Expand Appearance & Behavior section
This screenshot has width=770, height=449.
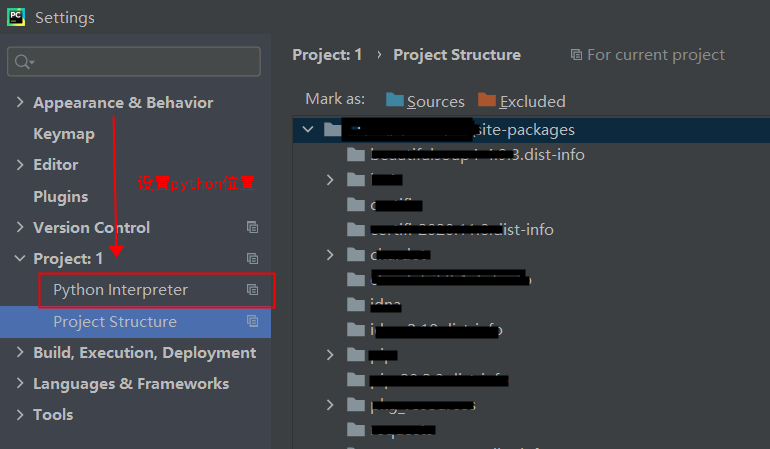pyautogui.click(x=20, y=102)
